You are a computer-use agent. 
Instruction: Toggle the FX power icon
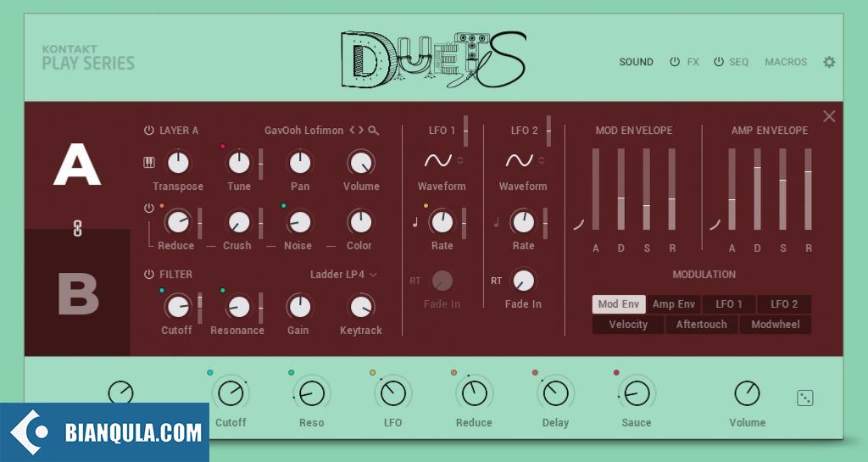click(x=674, y=62)
